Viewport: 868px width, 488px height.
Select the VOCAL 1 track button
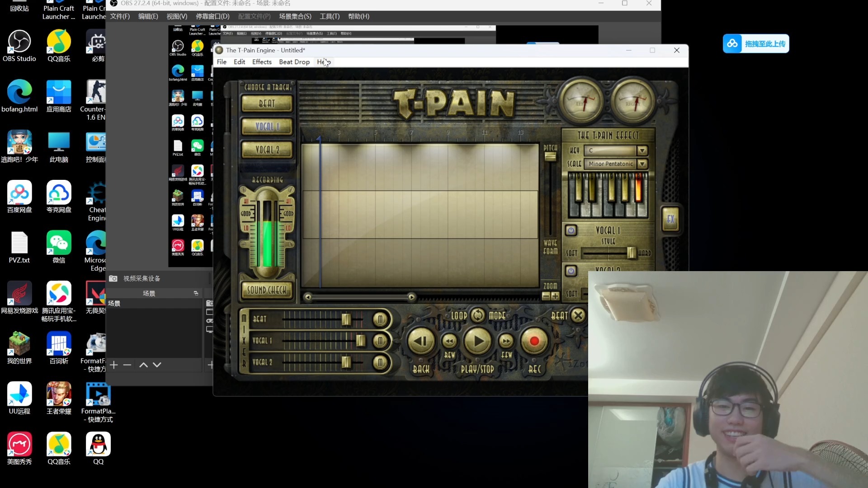point(267,127)
